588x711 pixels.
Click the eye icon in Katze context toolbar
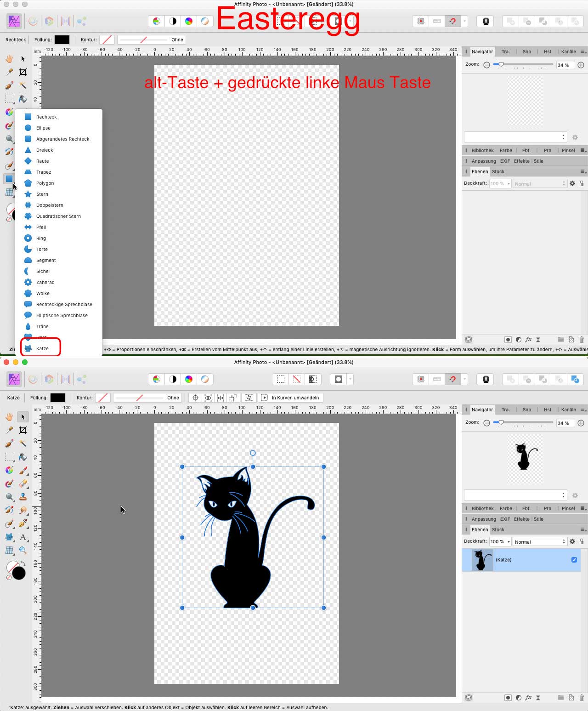click(x=208, y=398)
